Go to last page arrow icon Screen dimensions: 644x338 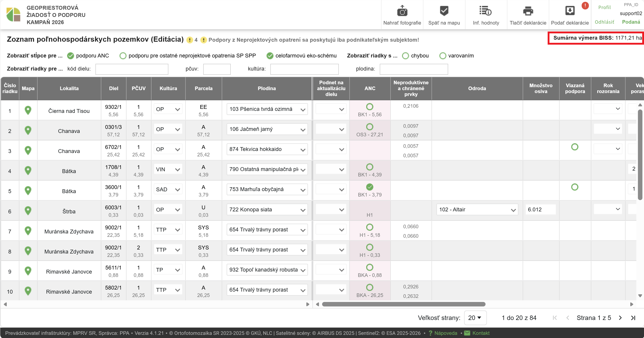[633, 318]
